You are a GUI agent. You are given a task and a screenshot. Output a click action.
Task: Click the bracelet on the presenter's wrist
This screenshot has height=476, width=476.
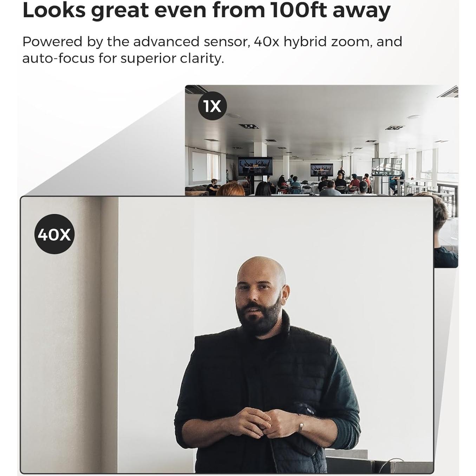301,426
